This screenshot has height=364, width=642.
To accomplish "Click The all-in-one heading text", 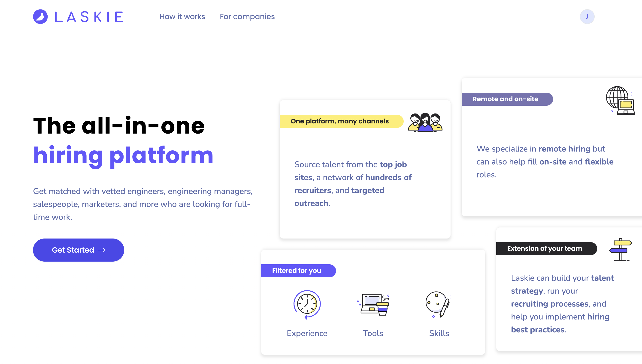I will [x=119, y=126].
